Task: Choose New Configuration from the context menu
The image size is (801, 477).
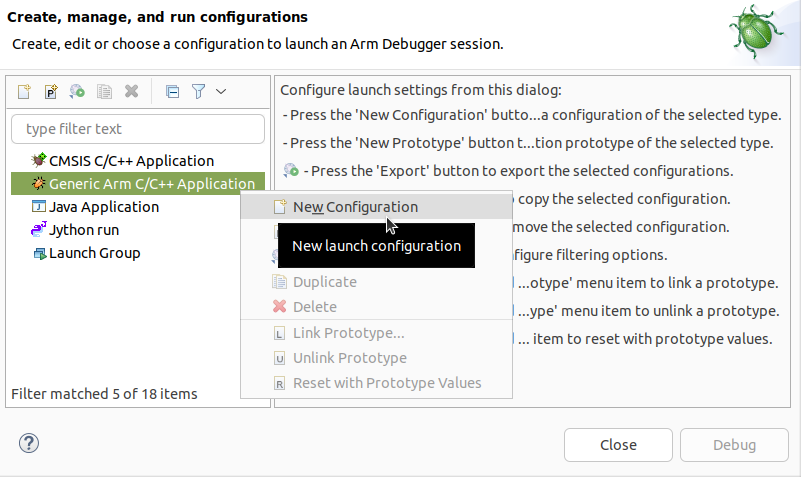Action: [x=355, y=207]
